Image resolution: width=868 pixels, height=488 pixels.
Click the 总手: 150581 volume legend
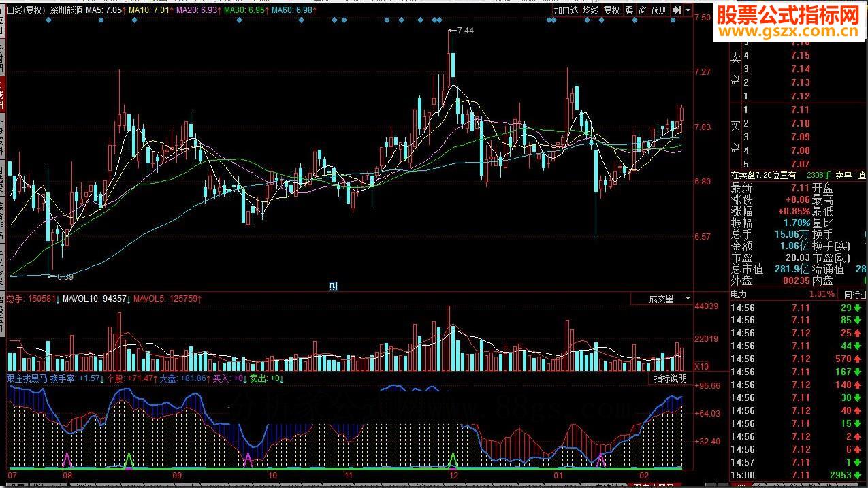coord(33,299)
